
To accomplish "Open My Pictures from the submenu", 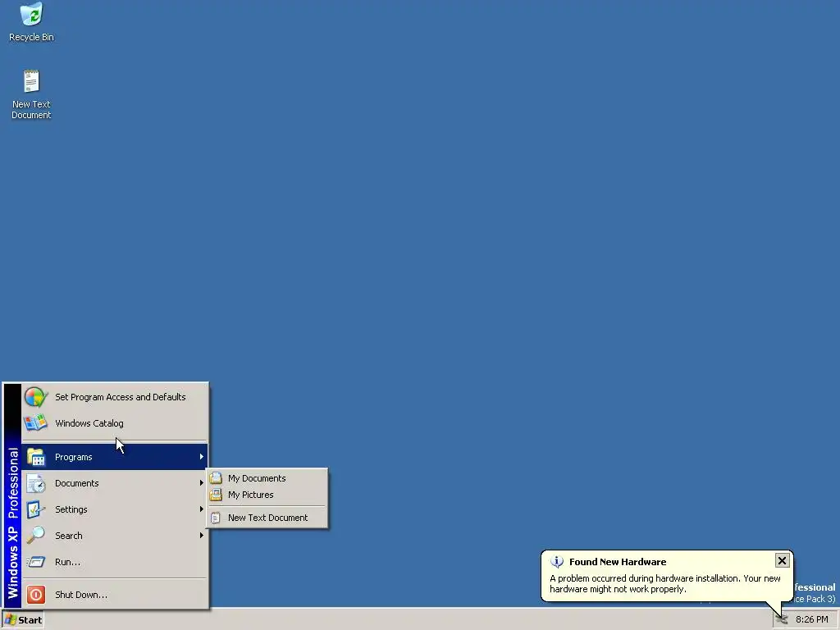I will [267, 495].
